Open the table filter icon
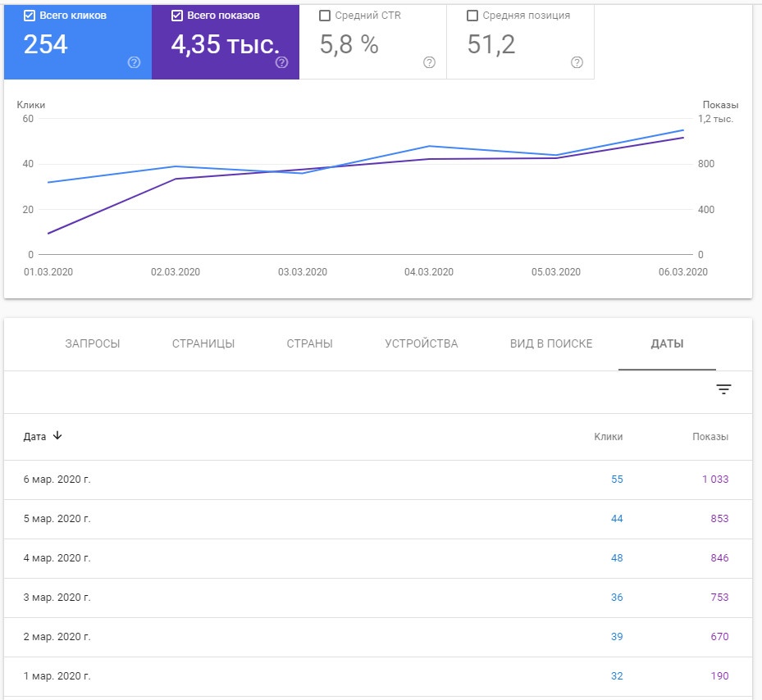The image size is (762, 700). [723, 389]
